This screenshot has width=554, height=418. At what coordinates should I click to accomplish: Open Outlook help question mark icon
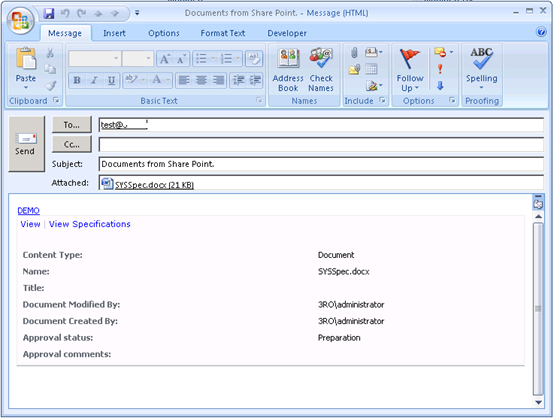(541, 32)
